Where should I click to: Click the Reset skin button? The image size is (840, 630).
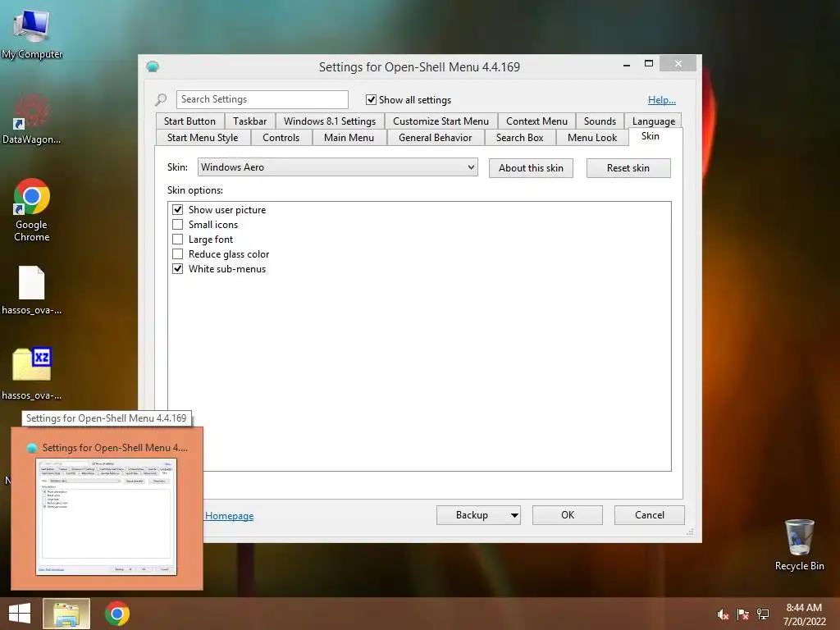pyautogui.click(x=628, y=167)
